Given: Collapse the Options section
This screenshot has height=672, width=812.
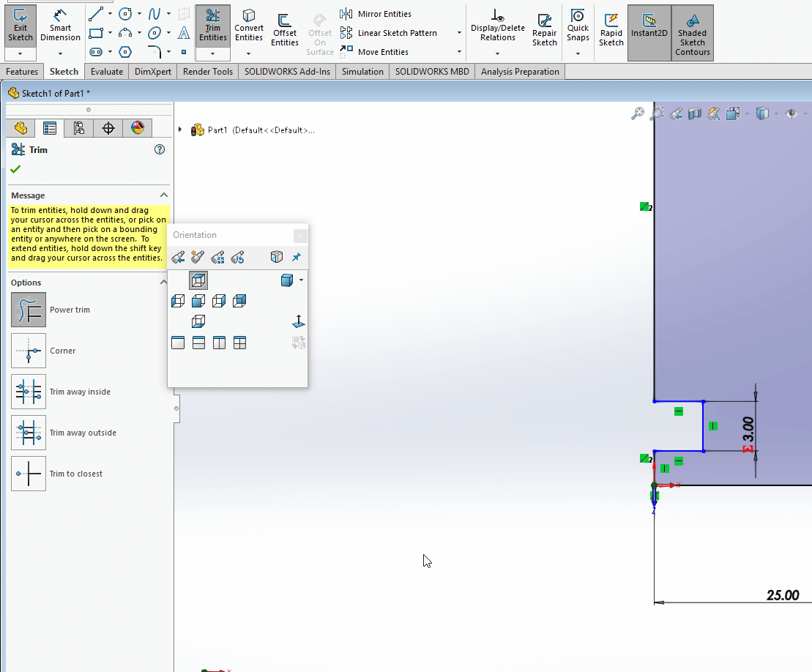Looking at the screenshot, I should (163, 282).
